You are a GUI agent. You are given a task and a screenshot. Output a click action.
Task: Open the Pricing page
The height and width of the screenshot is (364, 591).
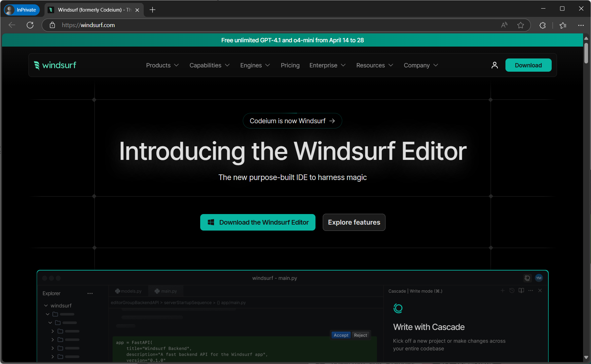(290, 65)
